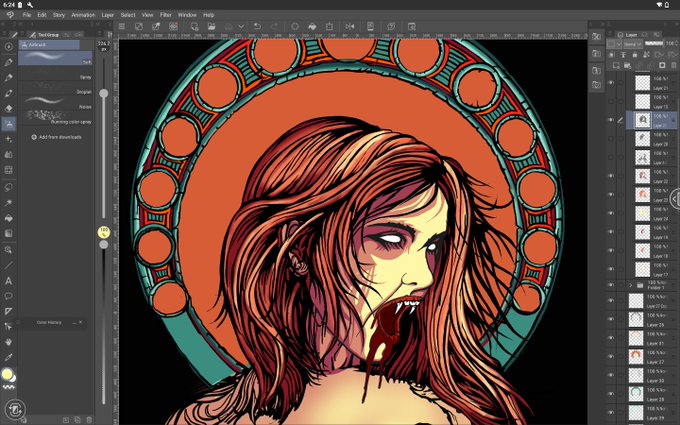Click the opacity slider handle
The image size is (680, 425).
(x=104, y=245)
